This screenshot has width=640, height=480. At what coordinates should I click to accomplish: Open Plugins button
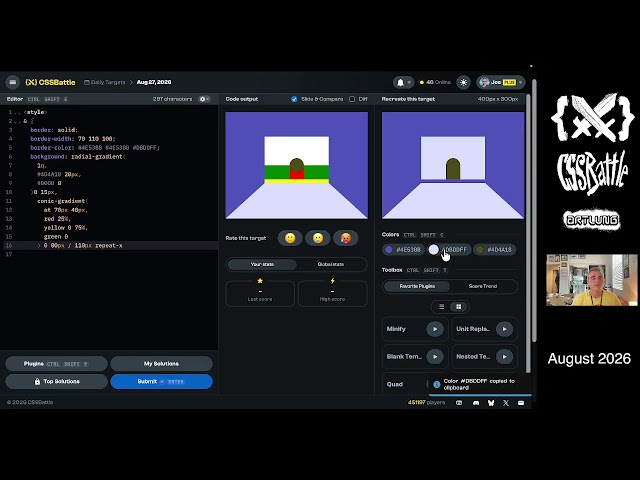point(57,364)
